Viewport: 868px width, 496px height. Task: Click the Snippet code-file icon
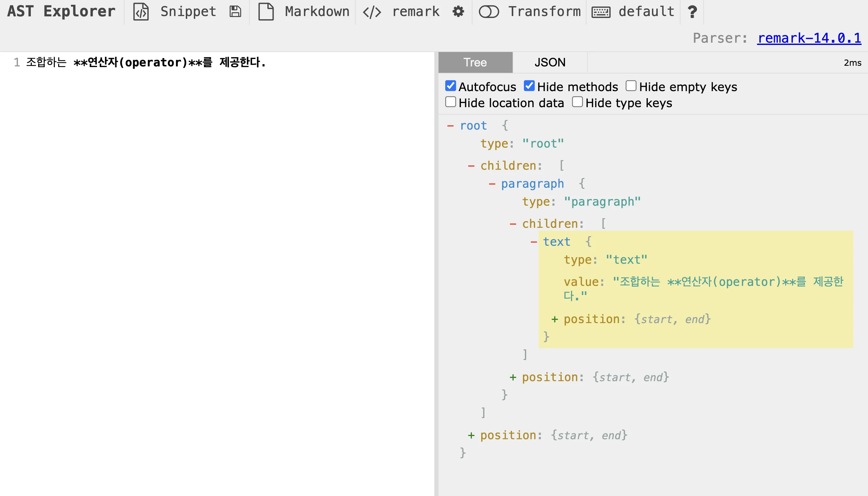tap(141, 12)
